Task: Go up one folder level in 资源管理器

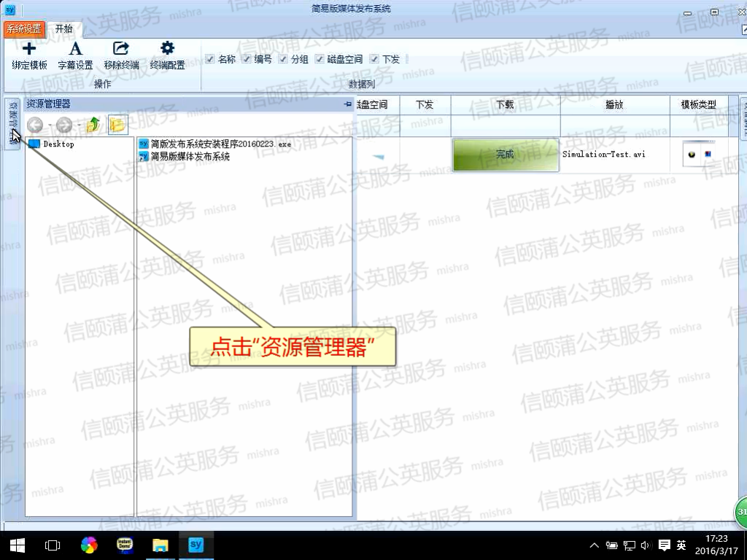Action: click(x=93, y=125)
